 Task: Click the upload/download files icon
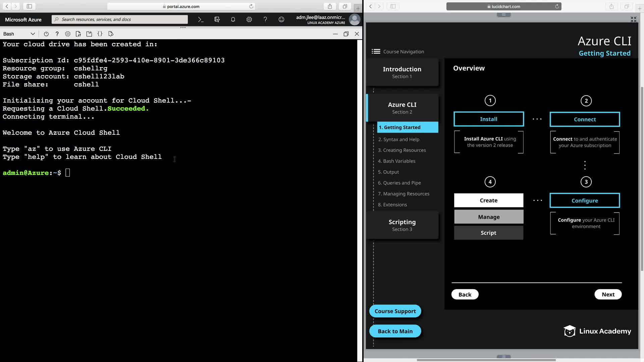(78, 34)
